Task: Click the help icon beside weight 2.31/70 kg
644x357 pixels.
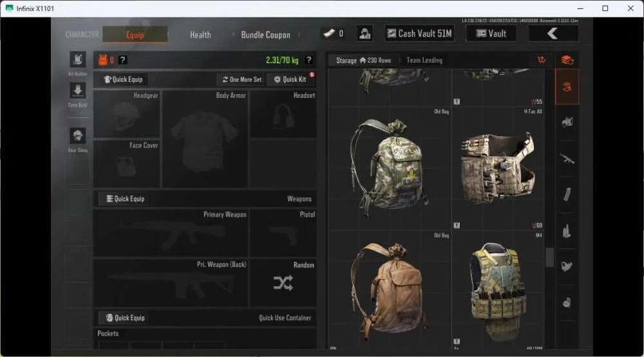Action: point(309,60)
